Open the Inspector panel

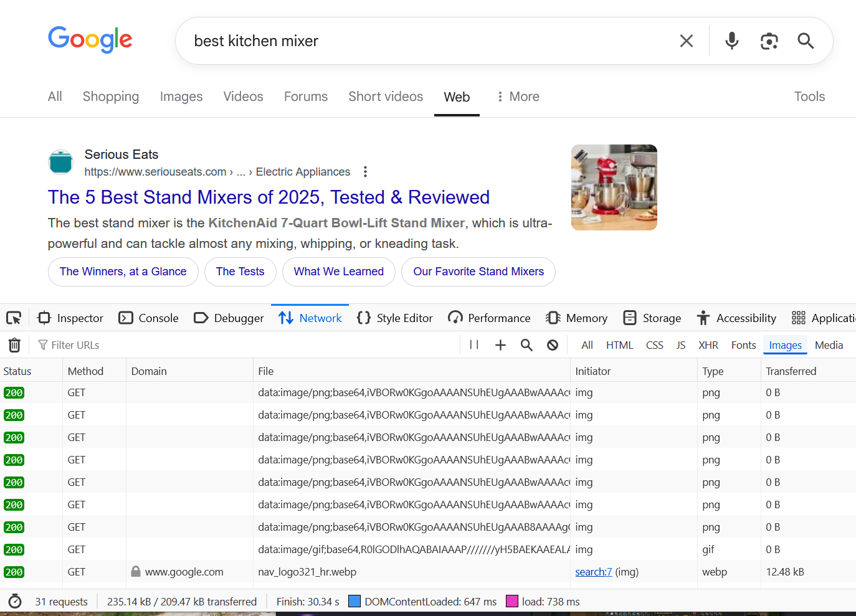tap(70, 318)
